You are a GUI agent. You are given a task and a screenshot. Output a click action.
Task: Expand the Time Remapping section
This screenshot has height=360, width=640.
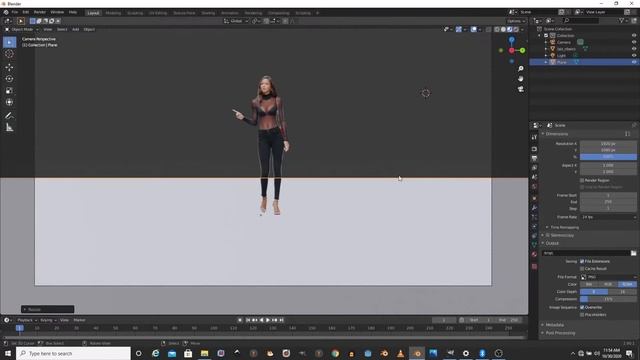click(x=564, y=227)
